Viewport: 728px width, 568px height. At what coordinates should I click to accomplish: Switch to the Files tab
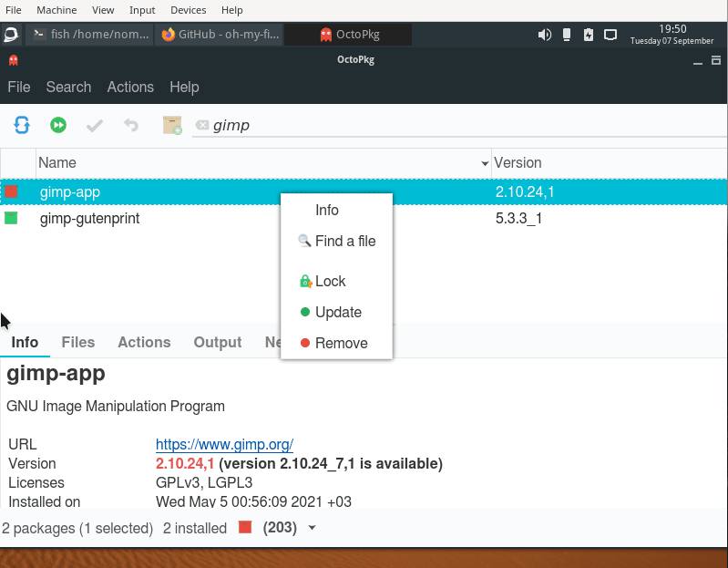[78, 342]
